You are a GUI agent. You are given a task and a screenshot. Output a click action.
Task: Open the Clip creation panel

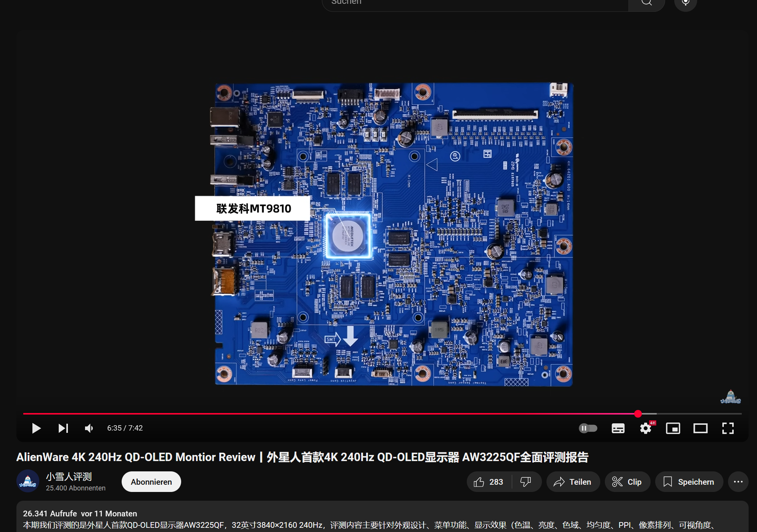[x=627, y=482]
